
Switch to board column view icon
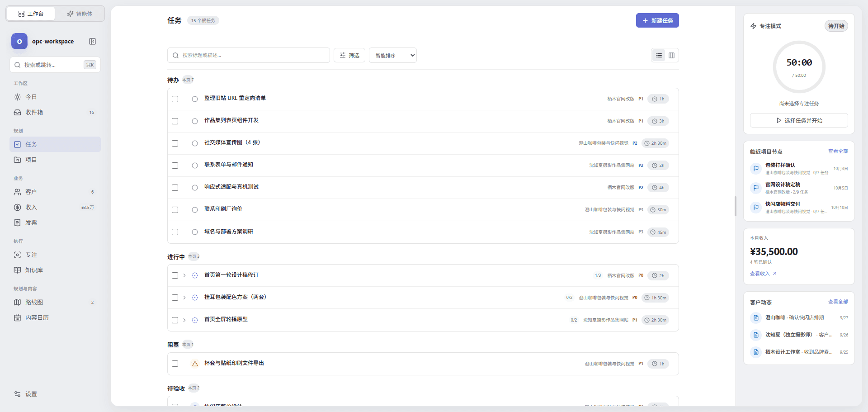[x=671, y=56]
